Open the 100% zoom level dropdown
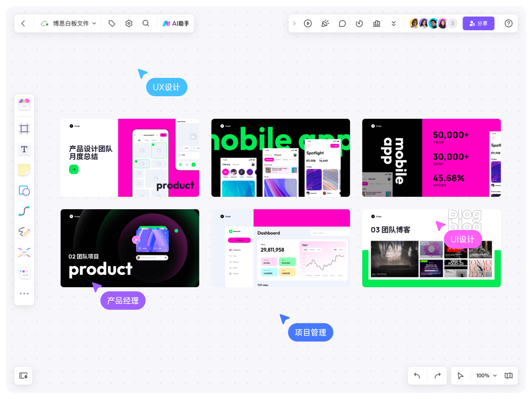The width and height of the screenshot is (532, 399). pyautogui.click(x=485, y=376)
